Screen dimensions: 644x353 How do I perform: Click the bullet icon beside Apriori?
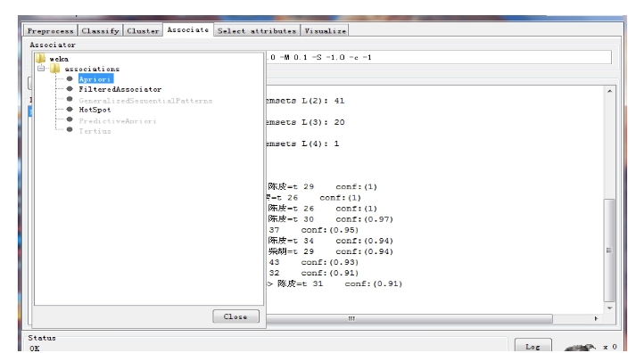(70, 78)
